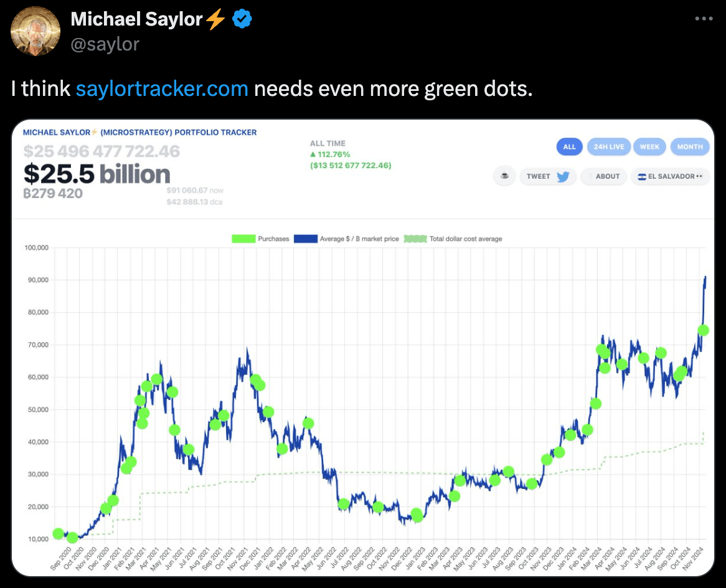Click the Sep 2020 x-axis label
This screenshot has width=726, height=588.
[x=60, y=558]
